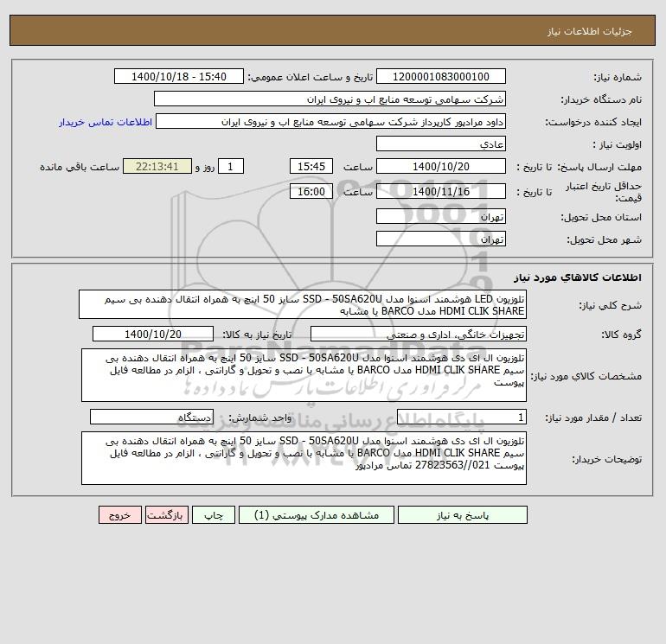Click the شرح کلی نیاز text box

coord(303,304)
